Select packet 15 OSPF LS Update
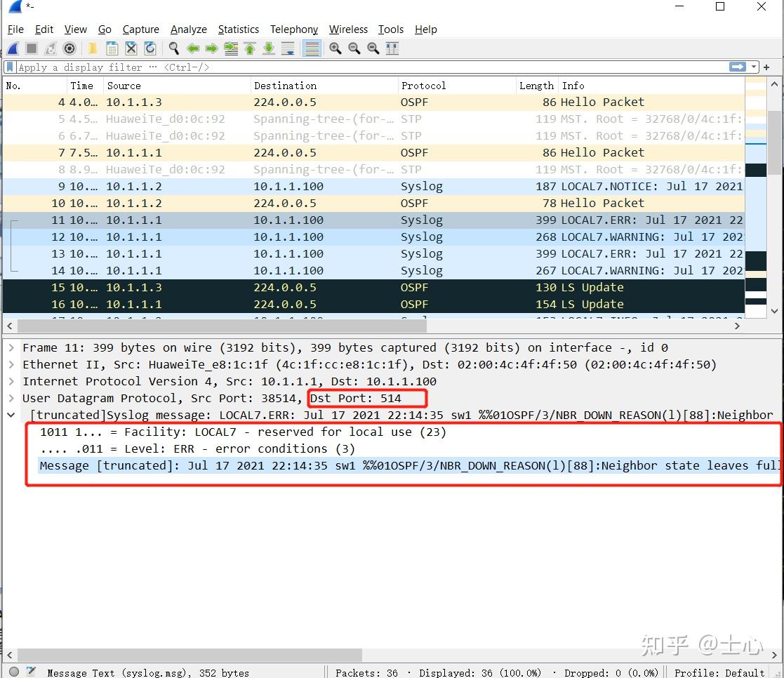 (x=373, y=288)
